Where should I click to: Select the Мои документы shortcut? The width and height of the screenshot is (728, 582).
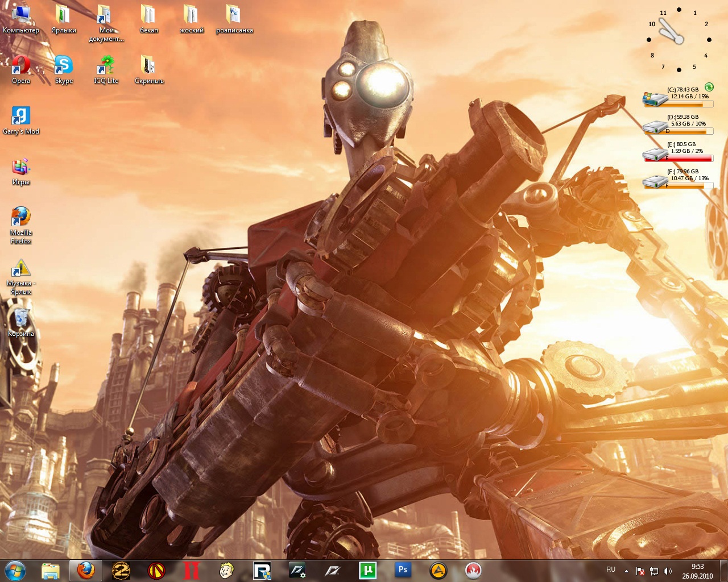pos(106,23)
